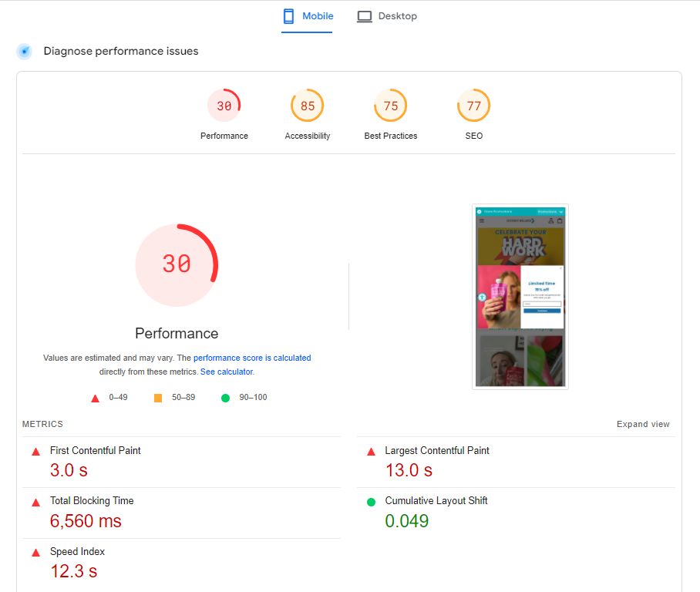Toggle the Expand view option
The width and height of the screenshot is (700, 592).
643,424
